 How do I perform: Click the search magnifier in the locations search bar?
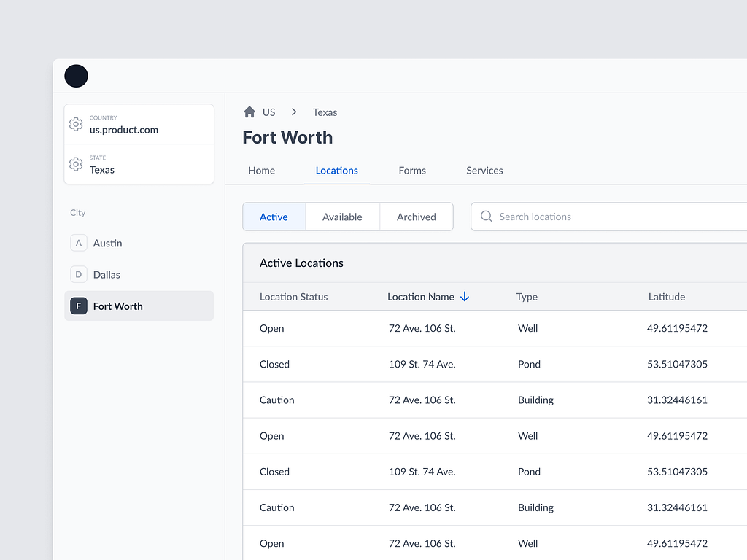coord(486,217)
